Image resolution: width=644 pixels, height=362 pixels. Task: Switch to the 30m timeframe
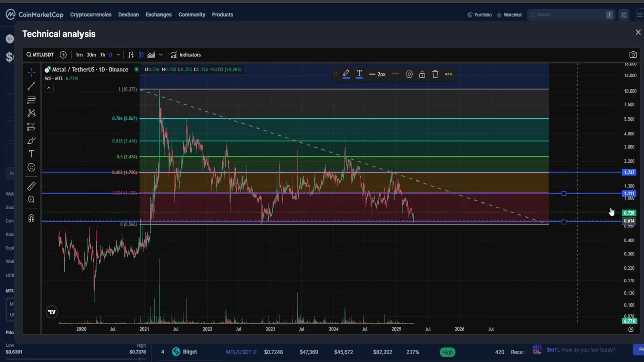tap(91, 55)
